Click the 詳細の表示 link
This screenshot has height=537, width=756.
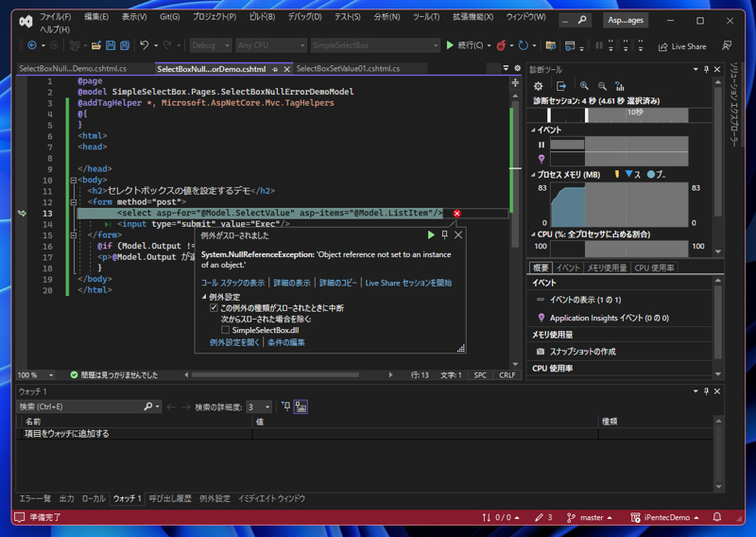(x=292, y=283)
